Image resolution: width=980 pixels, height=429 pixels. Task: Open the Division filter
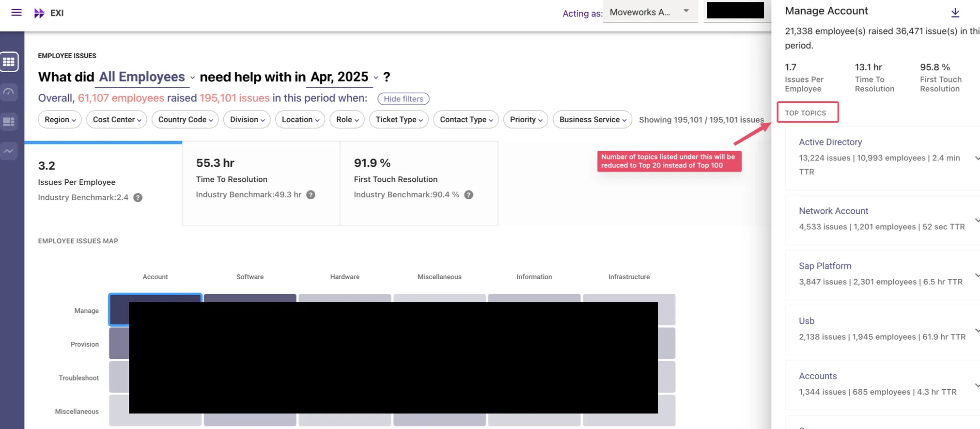247,120
